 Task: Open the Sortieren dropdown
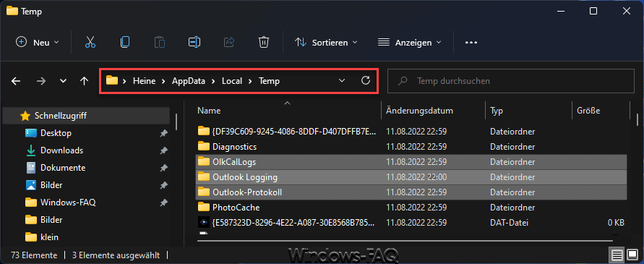(x=326, y=43)
